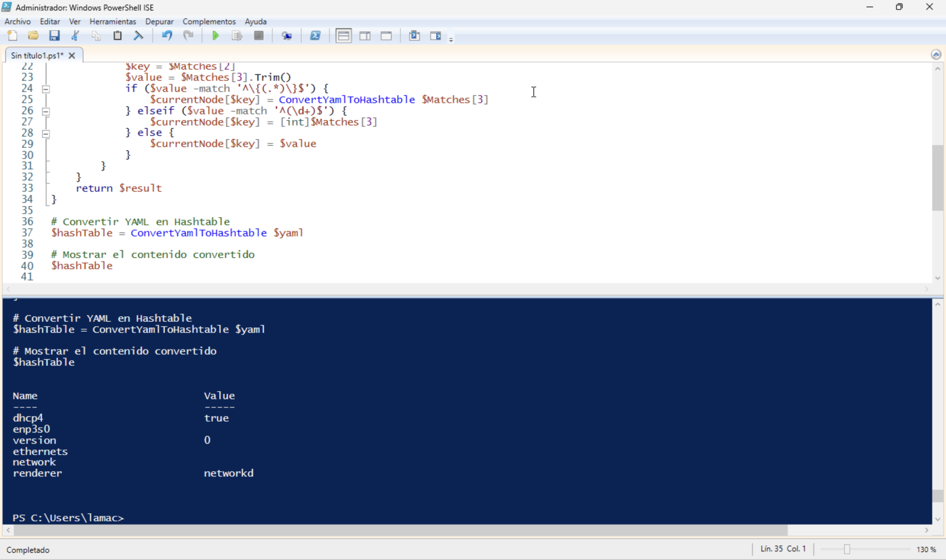Create a new script file
This screenshot has height=560, width=946.
click(12, 35)
